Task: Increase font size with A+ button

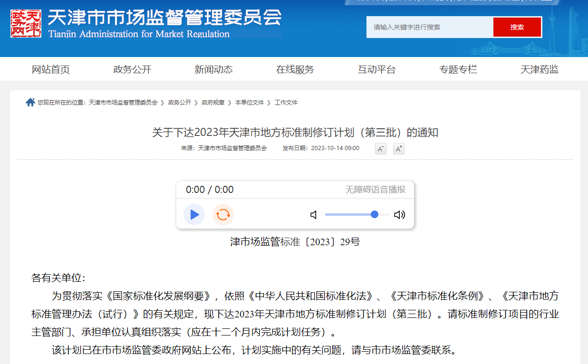Action: point(399,149)
